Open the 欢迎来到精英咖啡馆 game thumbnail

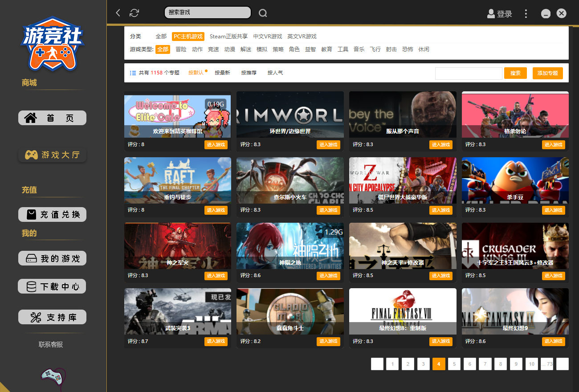coord(178,115)
